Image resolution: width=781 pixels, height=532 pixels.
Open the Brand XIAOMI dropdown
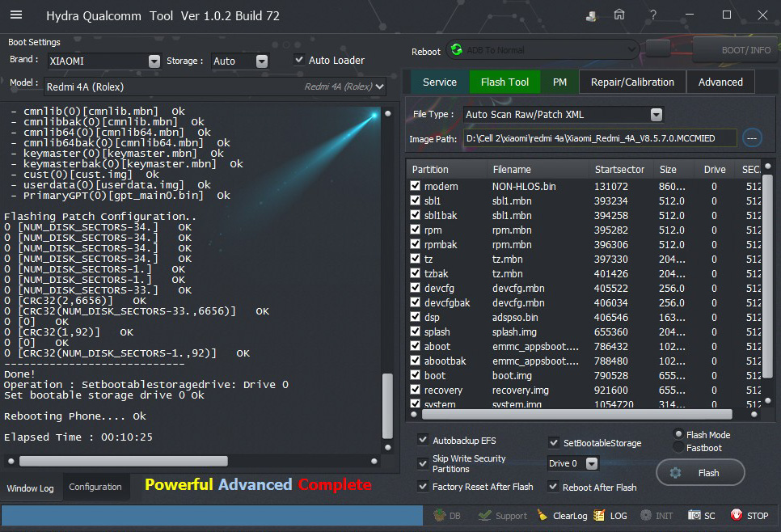point(154,61)
